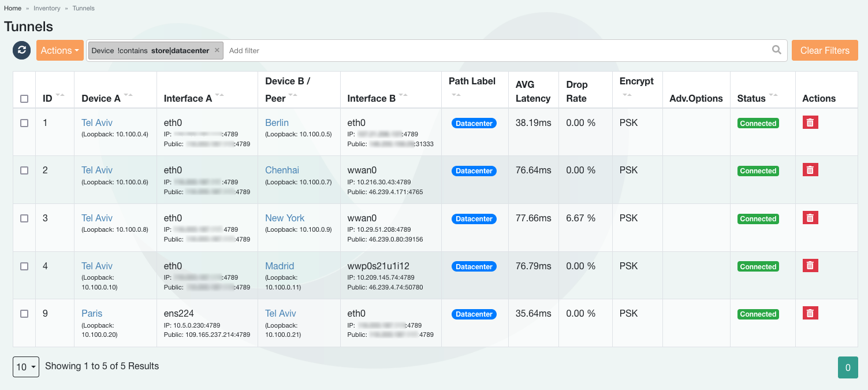Remove the Device filter tag with X
Image resolution: width=868 pixels, height=390 pixels.
pyautogui.click(x=217, y=50)
